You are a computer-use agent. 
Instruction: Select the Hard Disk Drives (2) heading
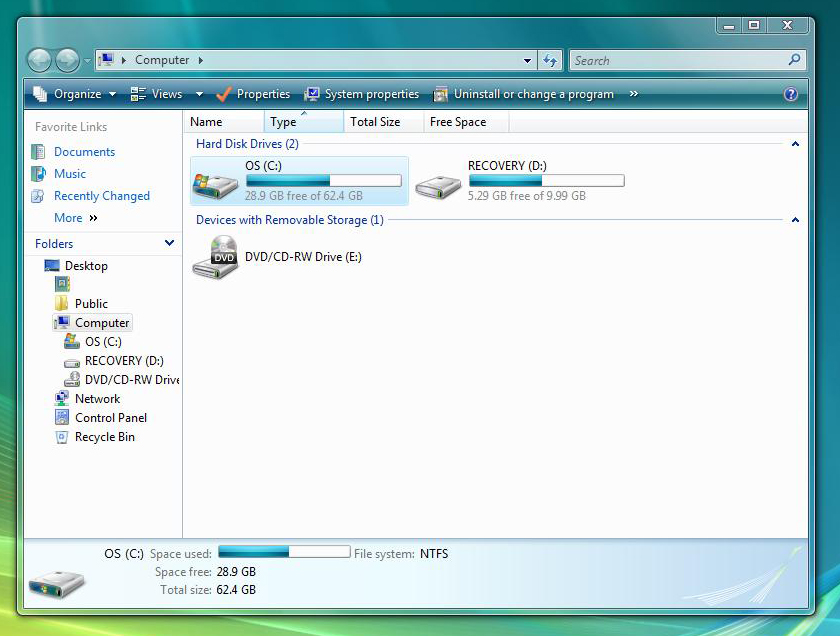pyautogui.click(x=247, y=144)
